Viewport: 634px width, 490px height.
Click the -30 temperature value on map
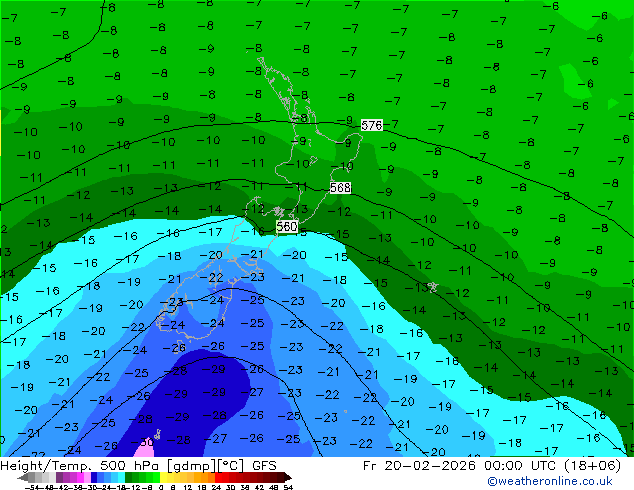coord(144,442)
